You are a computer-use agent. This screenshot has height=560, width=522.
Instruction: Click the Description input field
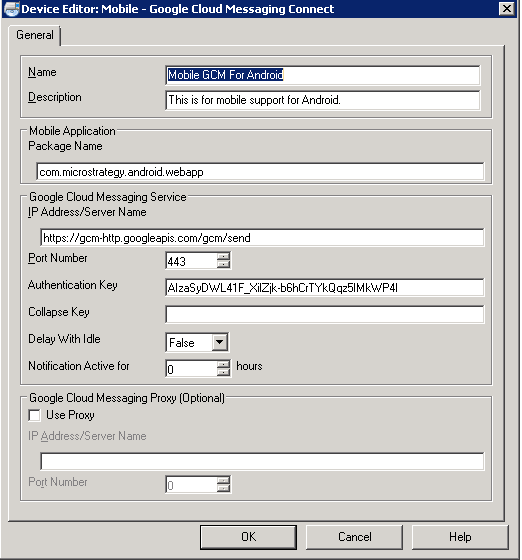(323, 100)
